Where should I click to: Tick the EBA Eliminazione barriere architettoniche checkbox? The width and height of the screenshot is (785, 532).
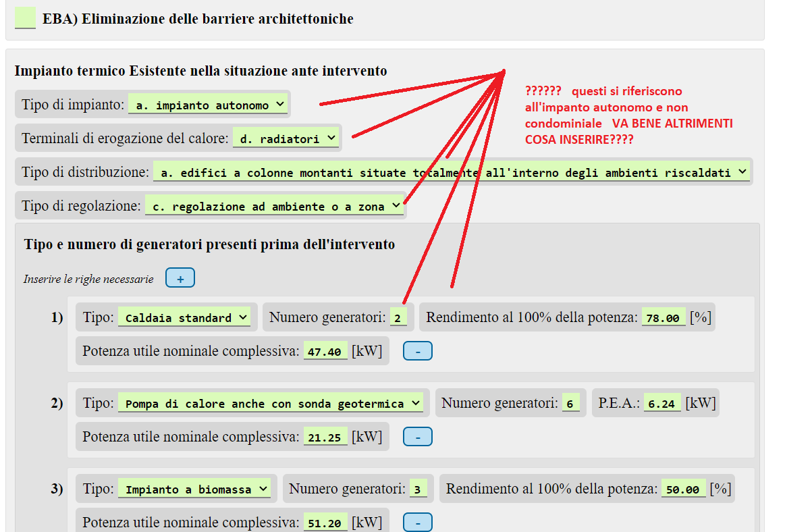pos(25,18)
